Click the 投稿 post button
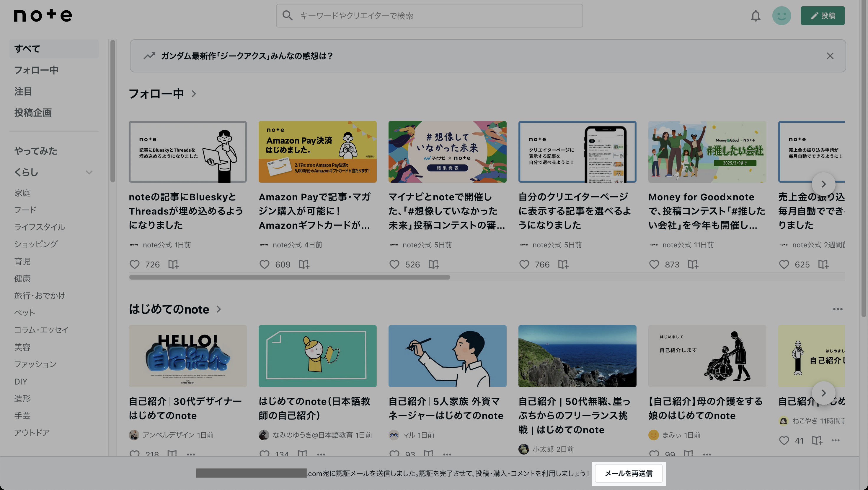This screenshot has height=490, width=868. click(823, 16)
